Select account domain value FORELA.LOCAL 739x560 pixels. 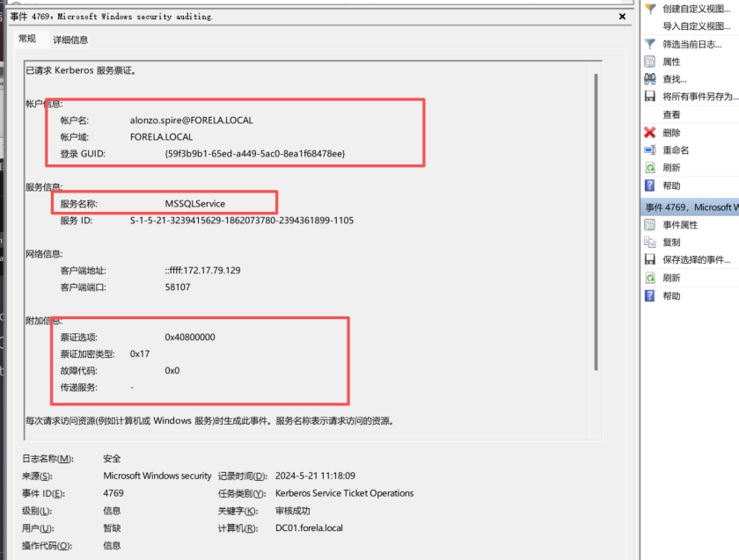click(161, 137)
